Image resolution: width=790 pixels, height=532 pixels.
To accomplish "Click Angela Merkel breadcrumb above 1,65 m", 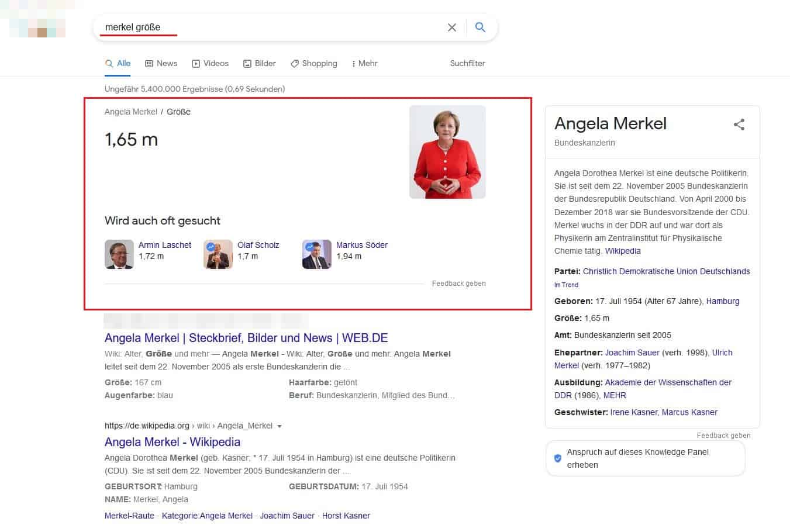I will click(x=131, y=112).
